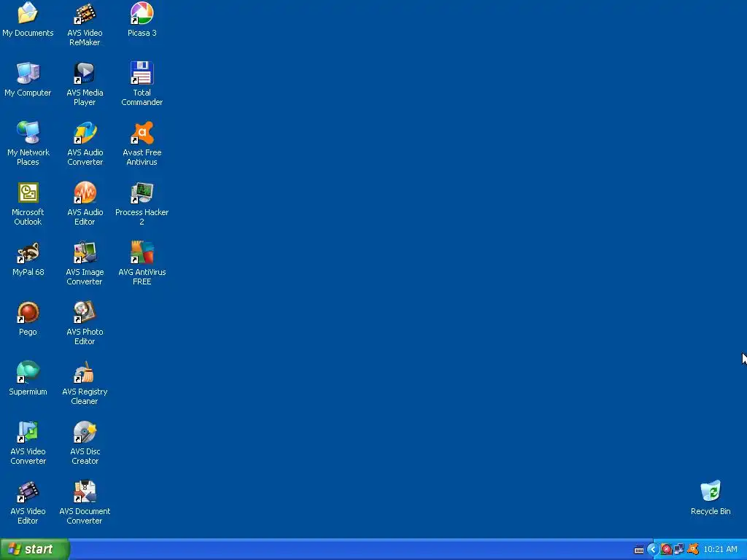
Task: Open the Start menu
Action: (x=35, y=549)
